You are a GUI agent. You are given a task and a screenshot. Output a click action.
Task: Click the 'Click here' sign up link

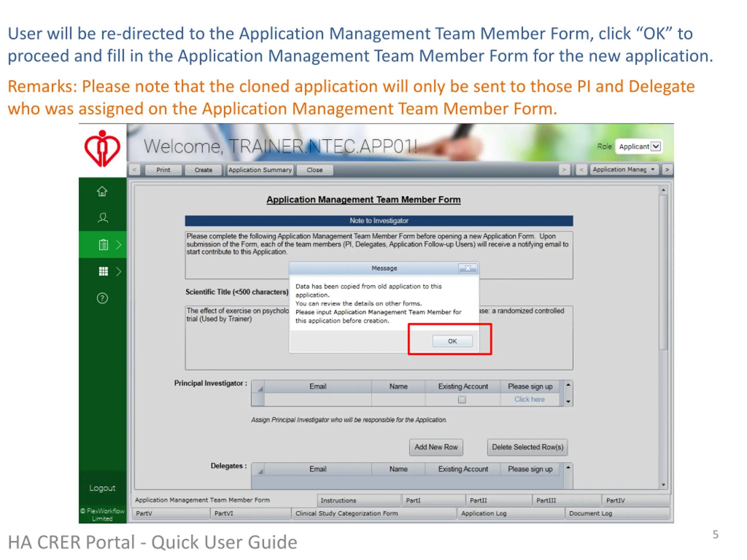(x=529, y=399)
